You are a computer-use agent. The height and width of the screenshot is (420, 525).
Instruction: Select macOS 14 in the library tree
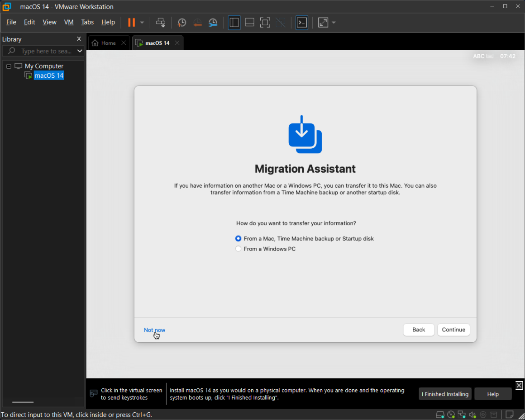[x=49, y=76]
